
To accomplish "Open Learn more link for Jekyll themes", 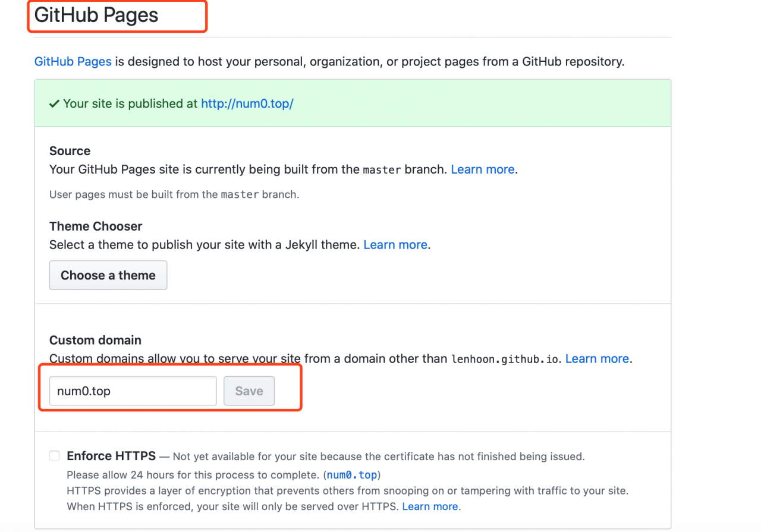I will point(395,245).
